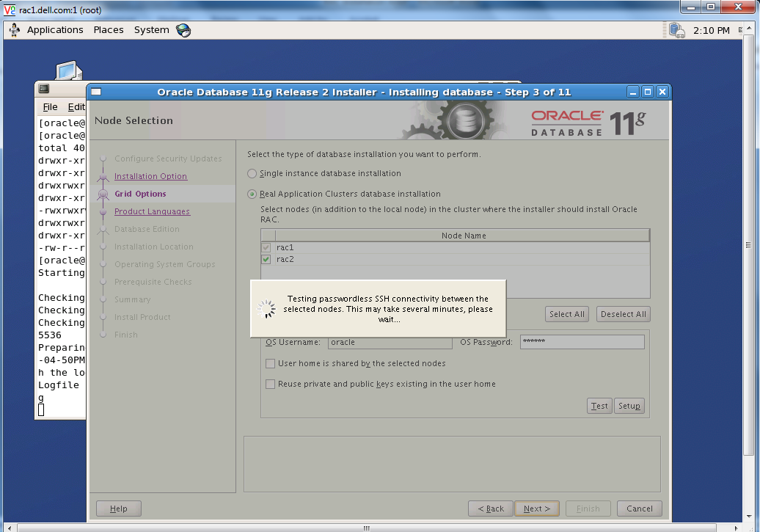Click the VNC horizontal scrollbar
The height and width of the screenshot is (532, 760).
click(367, 528)
